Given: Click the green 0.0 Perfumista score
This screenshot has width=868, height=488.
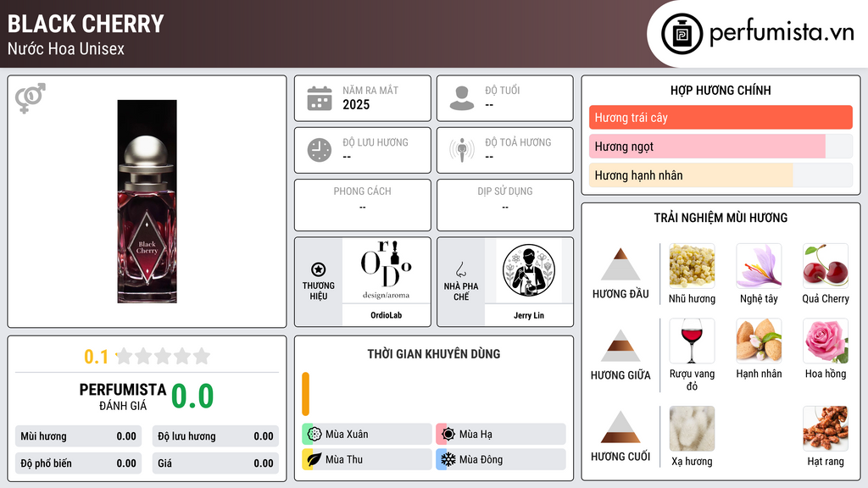Looking at the screenshot, I should click(192, 396).
